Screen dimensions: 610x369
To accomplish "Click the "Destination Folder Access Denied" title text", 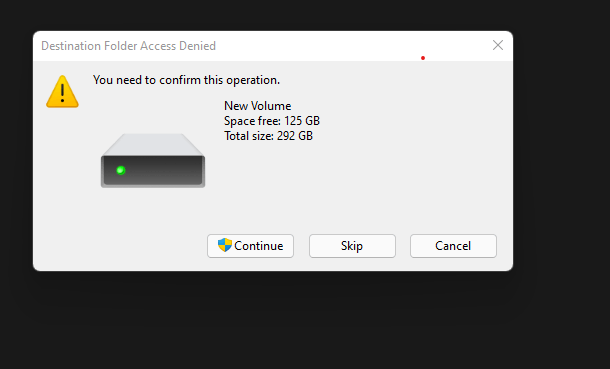I will click(x=128, y=46).
